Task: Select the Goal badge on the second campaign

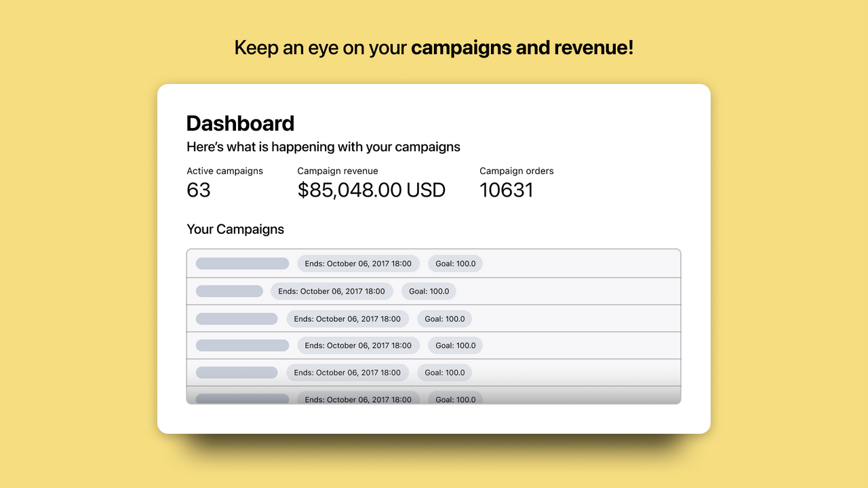Action: pos(428,291)
